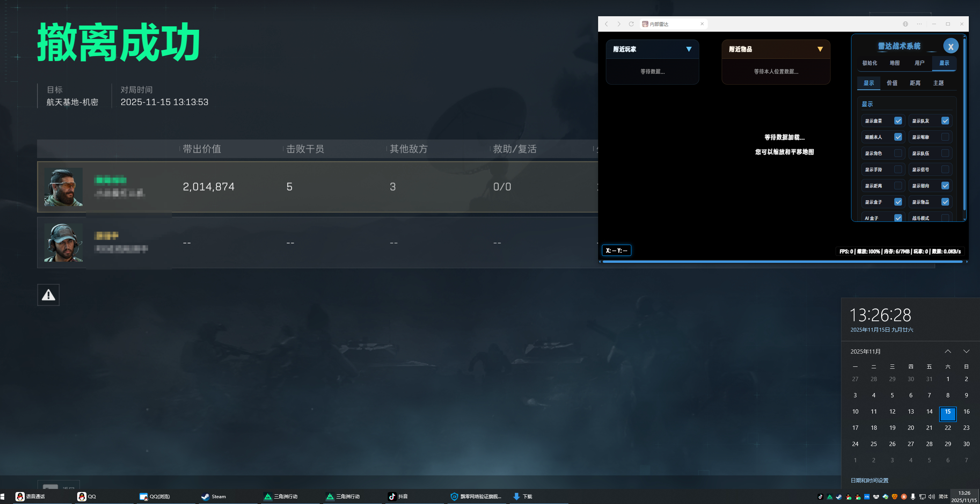This screenshot has height=504, width=980.
Task: Click the browser refresh icon
Action: point(631,24)
